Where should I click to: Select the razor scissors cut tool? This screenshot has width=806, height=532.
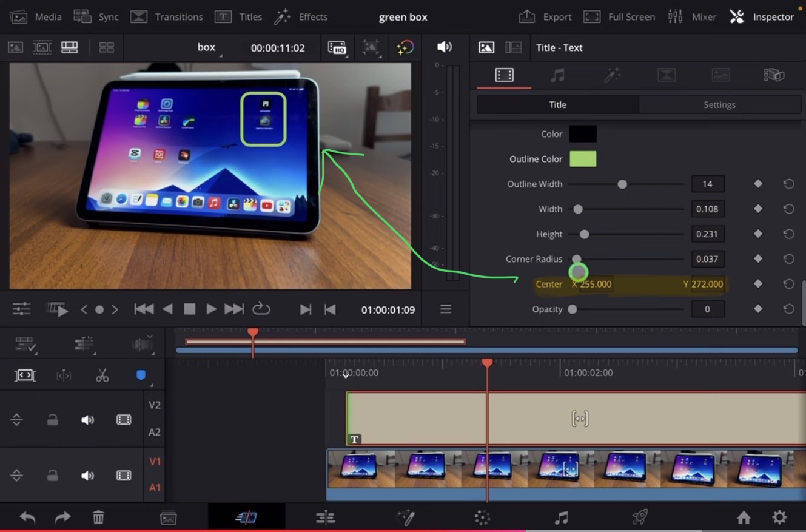pyautogui.click(x=102, y=376)
